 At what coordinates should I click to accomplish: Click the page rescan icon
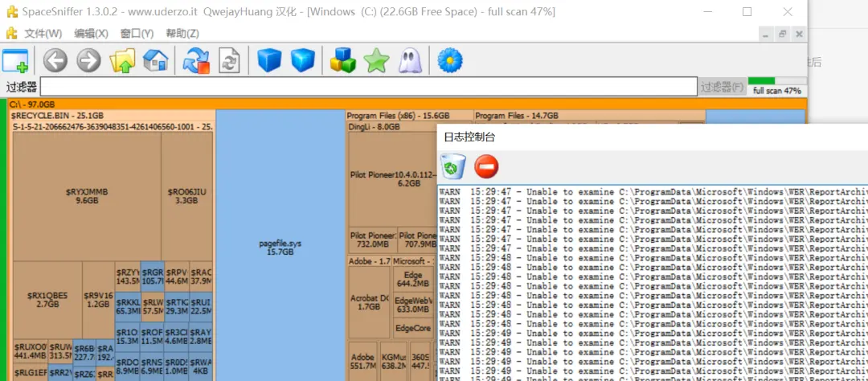click(x=229, y=60)
